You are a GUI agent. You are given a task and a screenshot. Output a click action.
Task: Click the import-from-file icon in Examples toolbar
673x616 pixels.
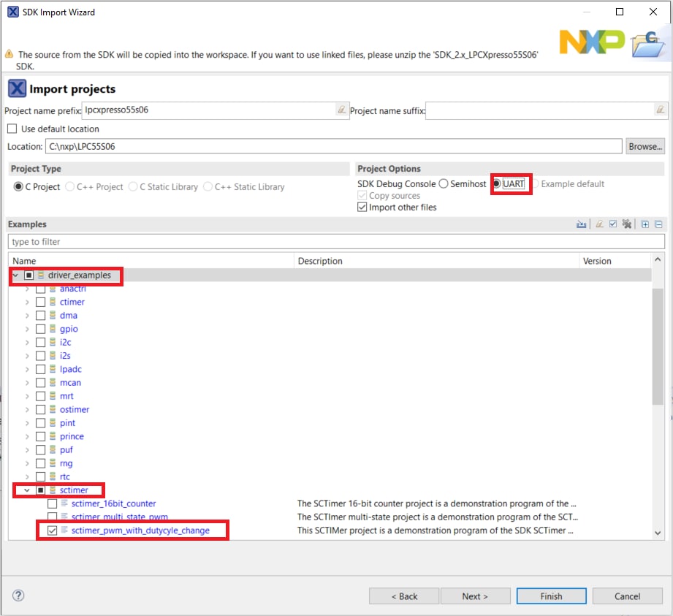[582, 224]
